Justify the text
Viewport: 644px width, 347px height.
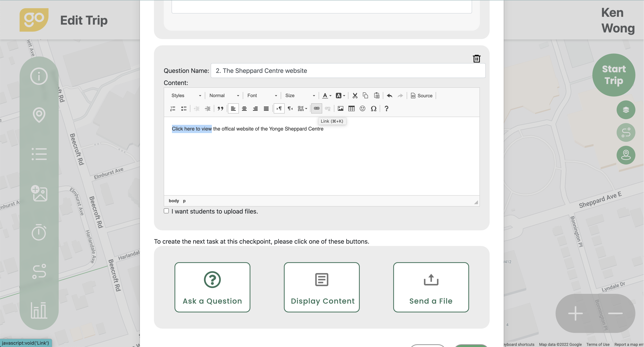point(266,109)
